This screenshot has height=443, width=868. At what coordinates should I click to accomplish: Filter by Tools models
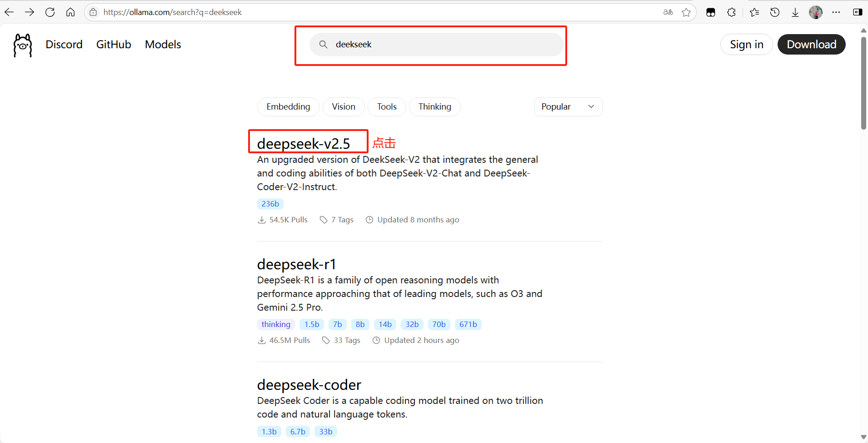387,107
